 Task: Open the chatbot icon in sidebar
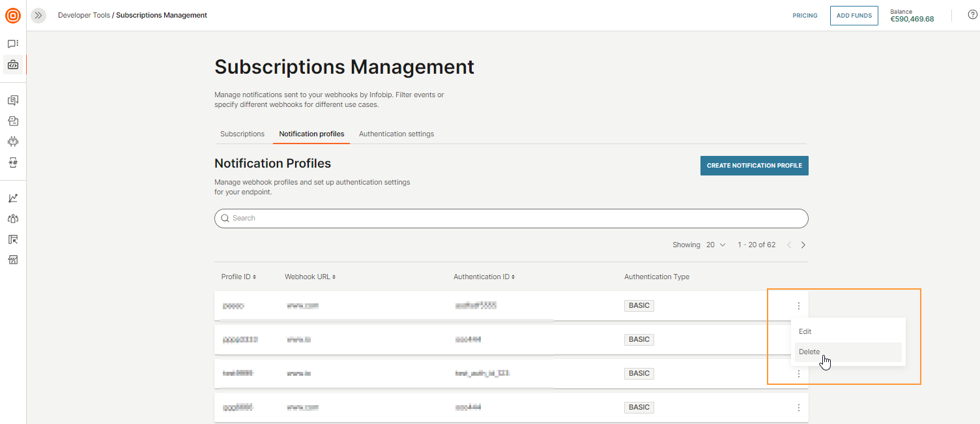(x=13, y=142)
